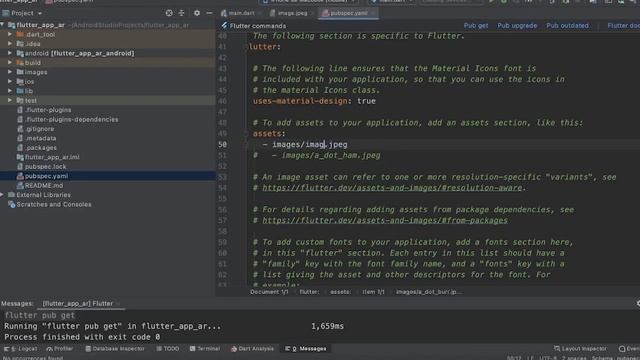Click the Flutter commands icon
This screenshot has width=640, height=360.
[224, 25]
